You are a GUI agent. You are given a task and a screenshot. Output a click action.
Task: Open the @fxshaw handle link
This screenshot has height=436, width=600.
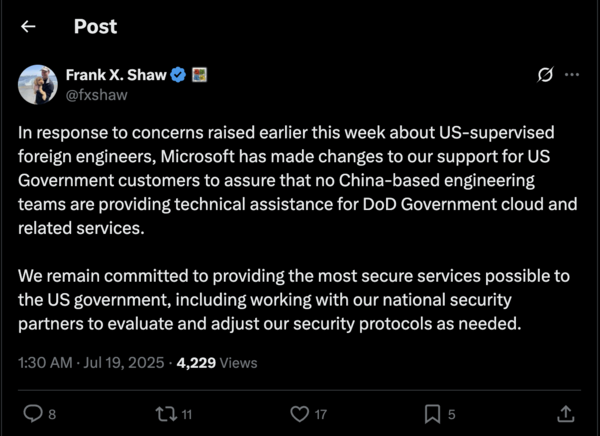(96, 94)
